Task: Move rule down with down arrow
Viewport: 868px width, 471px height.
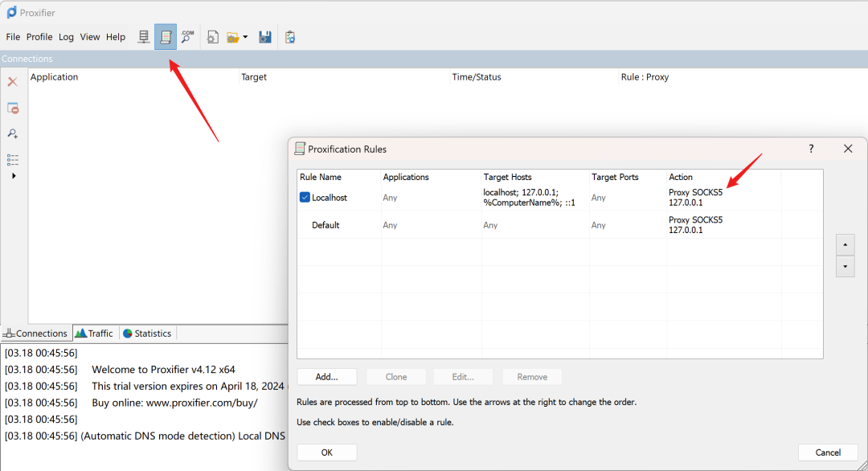Action: click(x=845, y=266)
